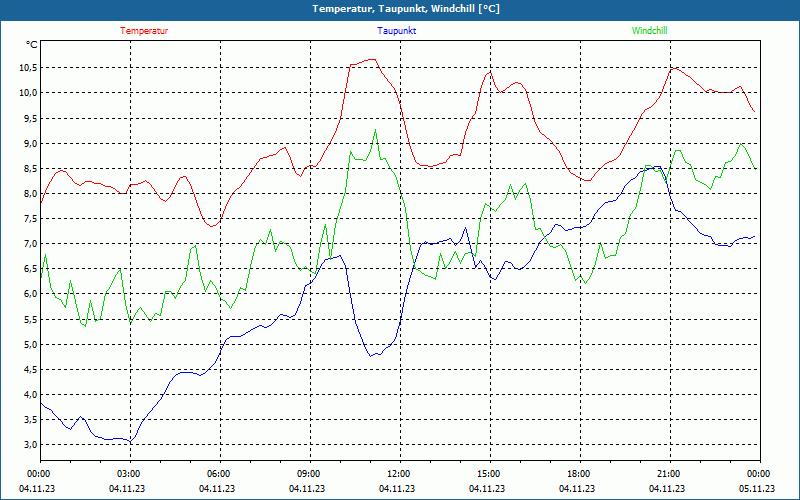Screen dimensions: 800x500
Task: Click the chart title 'Temperatur, Taupunkt, Windchill [°C]'
Action: coord(406,9)
